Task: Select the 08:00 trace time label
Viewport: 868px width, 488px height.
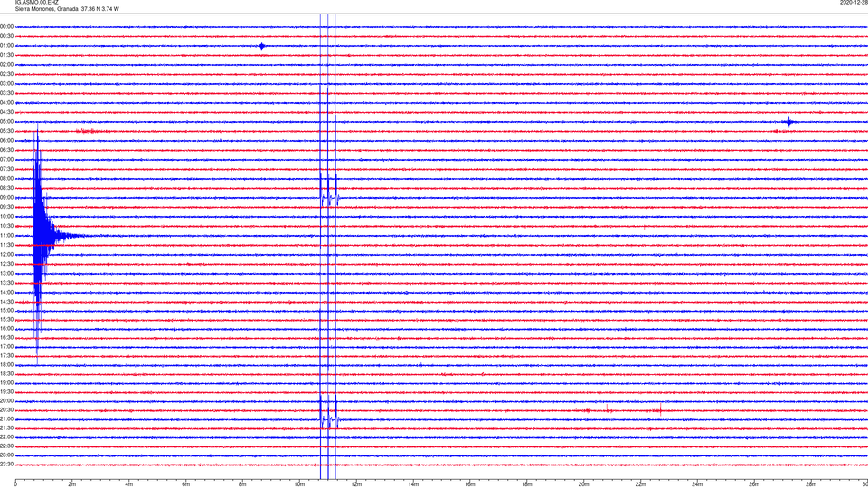Action: click(x=6, y=178)
